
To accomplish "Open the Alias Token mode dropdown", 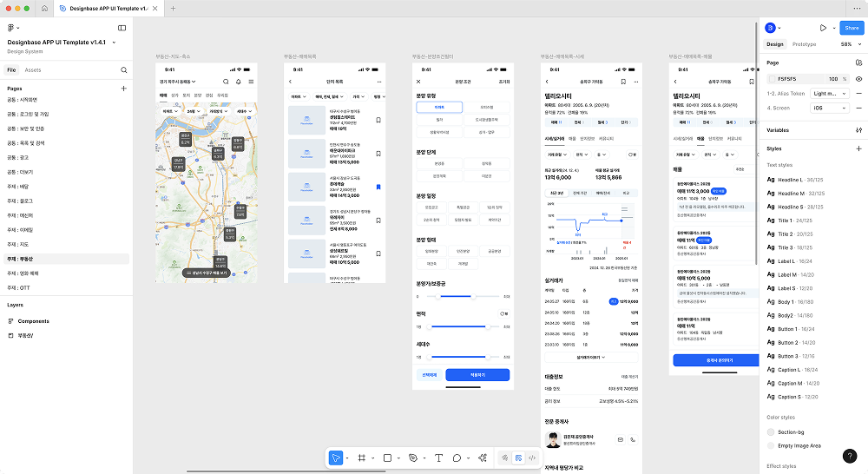I will (829, 93).
